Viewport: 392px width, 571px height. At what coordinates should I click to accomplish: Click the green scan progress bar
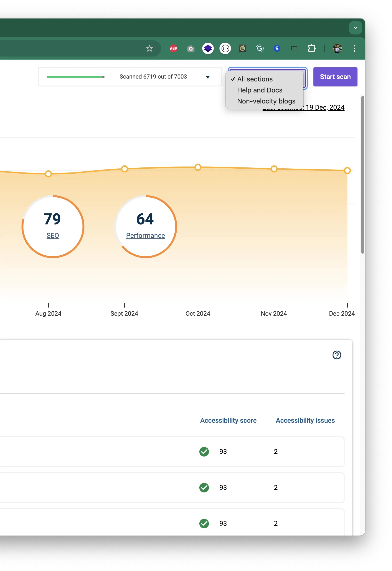[x=75, y=77]
